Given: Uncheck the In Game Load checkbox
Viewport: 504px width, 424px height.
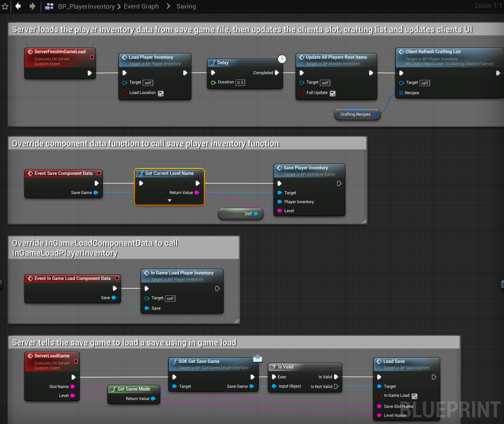Looking at the screenshot, I should click(414, 396).
